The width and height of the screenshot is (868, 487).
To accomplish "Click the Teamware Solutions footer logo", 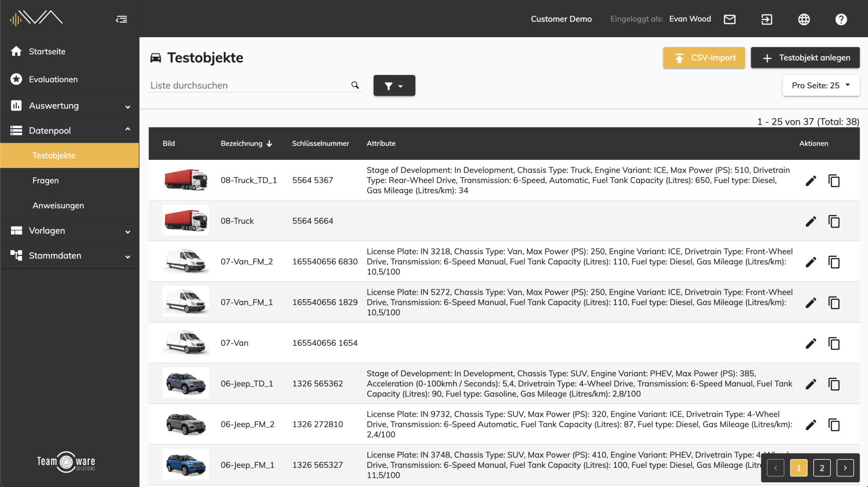I will 66,462.
